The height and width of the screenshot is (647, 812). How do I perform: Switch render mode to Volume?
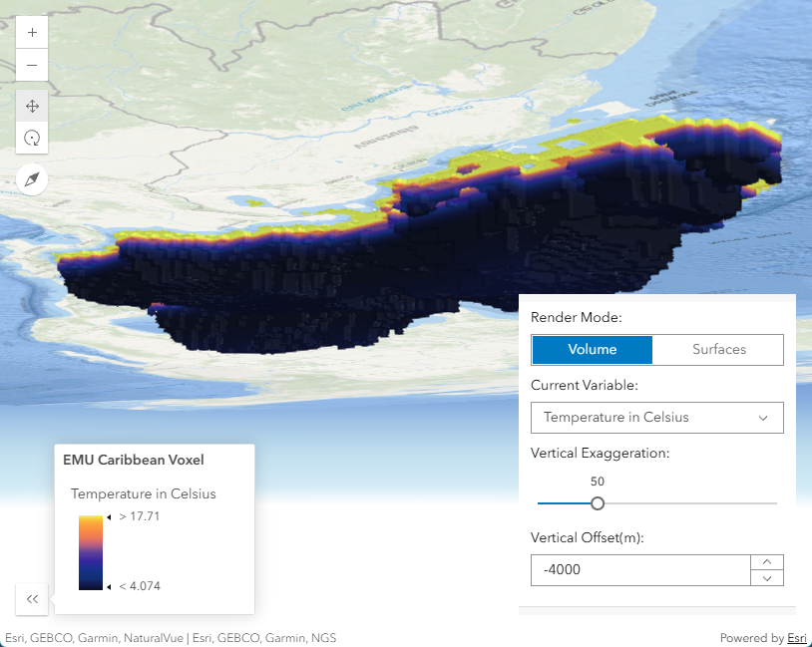593,350
